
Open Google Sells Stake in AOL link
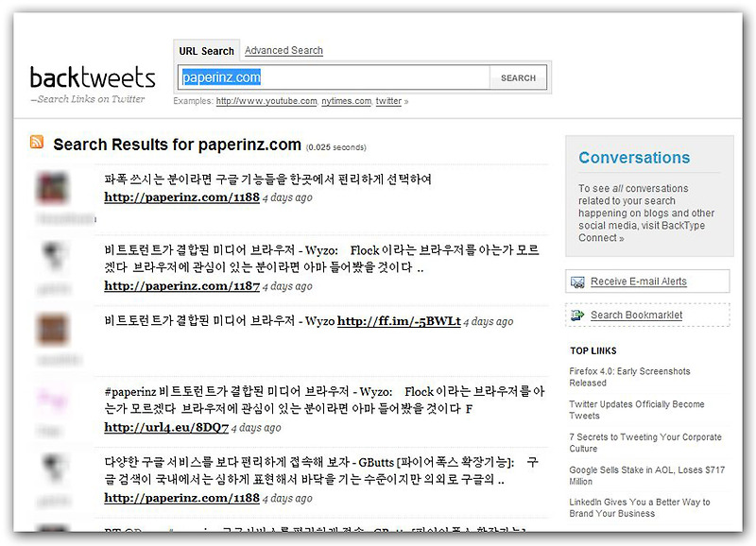(x=646, y=475)
